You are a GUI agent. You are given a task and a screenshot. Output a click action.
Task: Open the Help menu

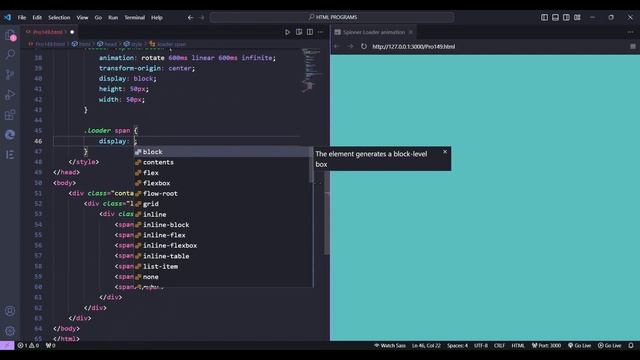tap(157, 18)
